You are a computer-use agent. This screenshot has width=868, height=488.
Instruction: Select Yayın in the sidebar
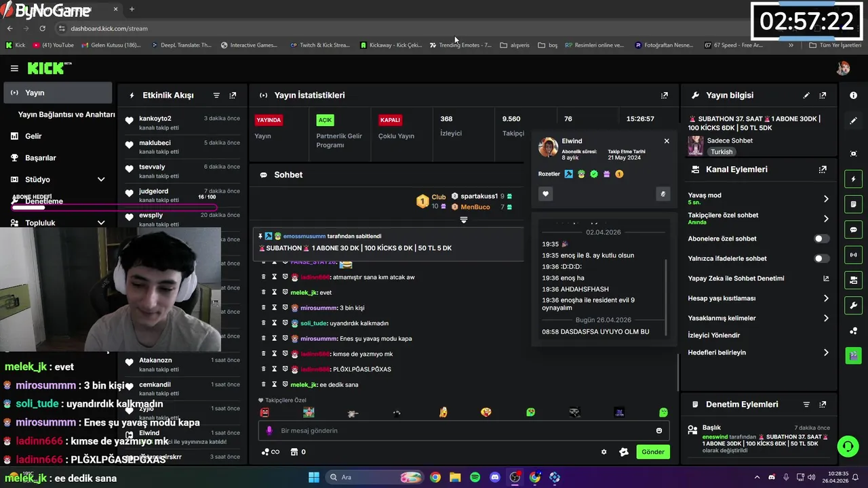[x=58, y=93]
